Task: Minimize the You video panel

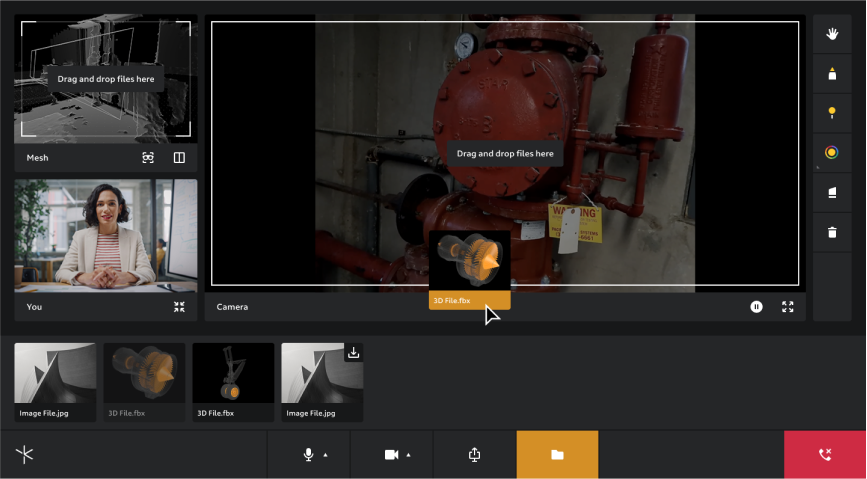Action: pyautogui.click(x=179, y=306)
